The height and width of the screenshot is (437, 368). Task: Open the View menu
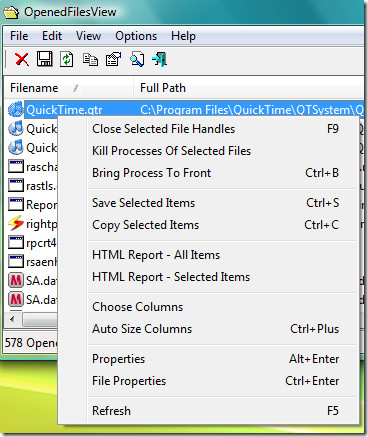[88, 36]
